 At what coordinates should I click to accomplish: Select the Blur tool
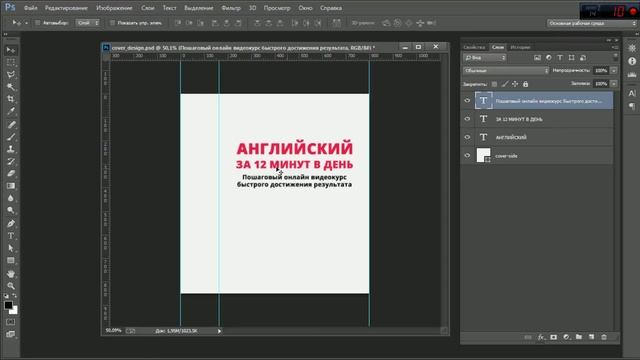click(x=11, y=198)
